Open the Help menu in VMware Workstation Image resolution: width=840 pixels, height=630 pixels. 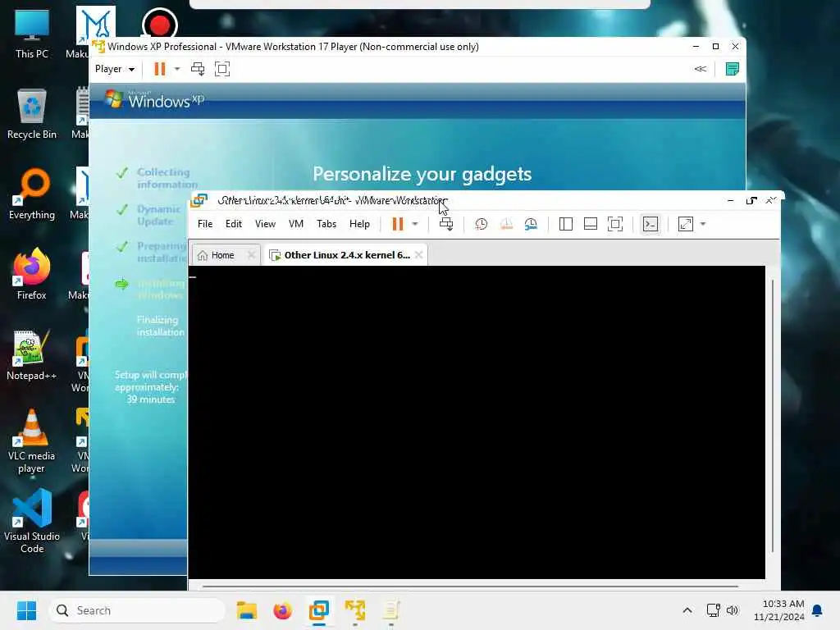[x=359, y=224]
